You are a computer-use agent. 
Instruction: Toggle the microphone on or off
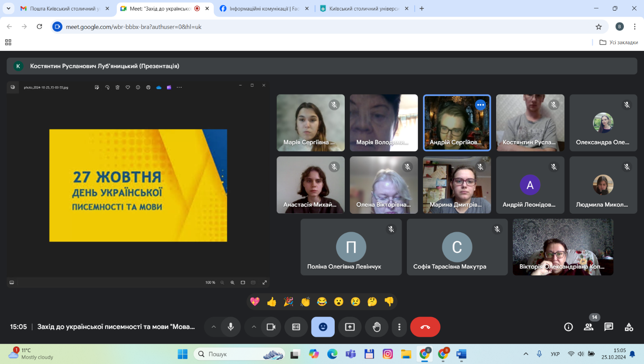coord(231,327)
